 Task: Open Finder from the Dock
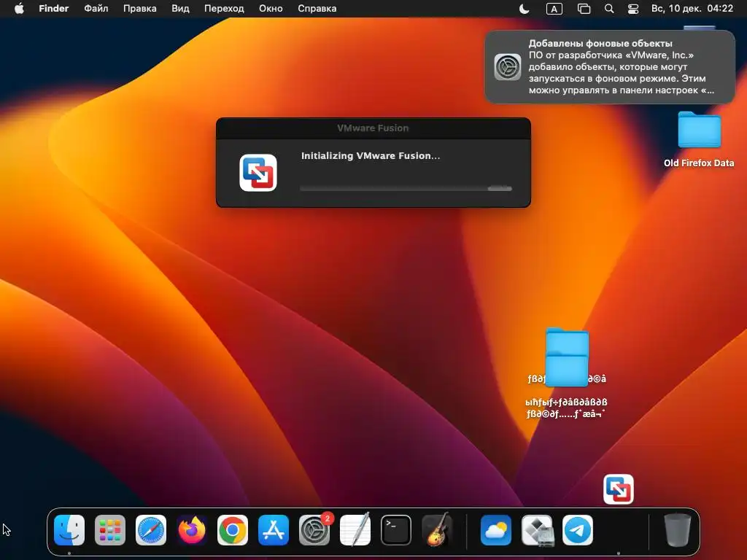coord(69,530)
